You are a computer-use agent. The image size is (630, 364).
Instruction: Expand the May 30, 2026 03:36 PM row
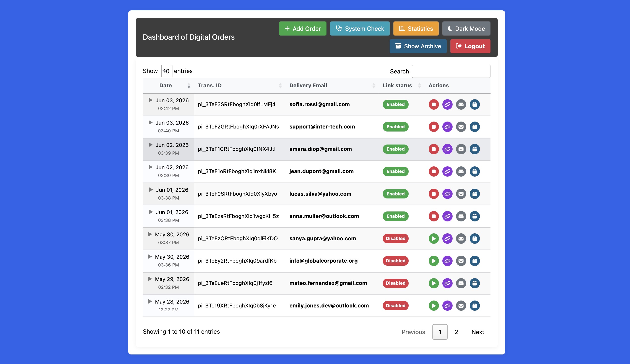(x=150, y=257)
